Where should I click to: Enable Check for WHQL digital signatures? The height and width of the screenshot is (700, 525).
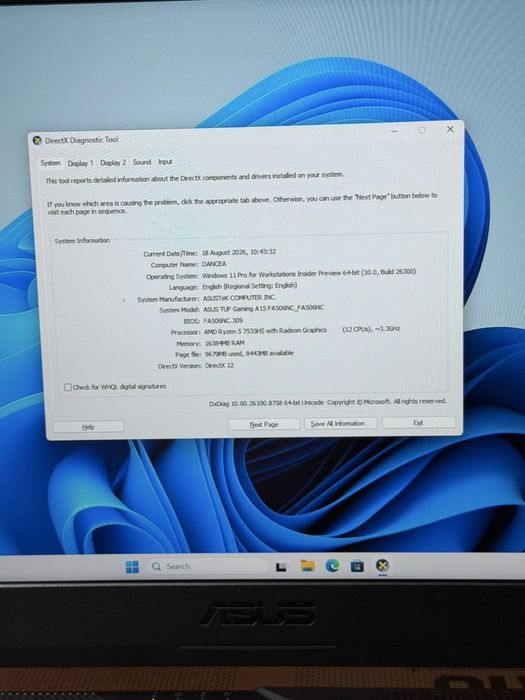(x=68, y=387)
